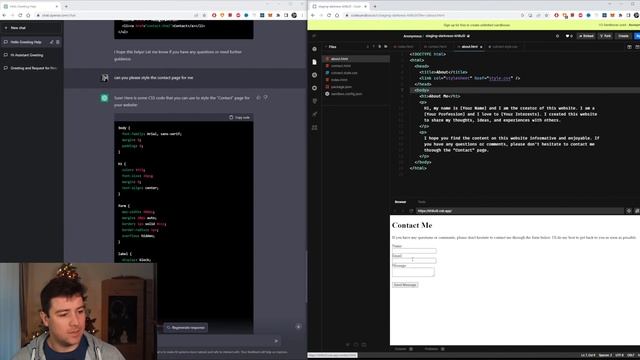Open home page in ChatGPT browser window

click(28, 15)
